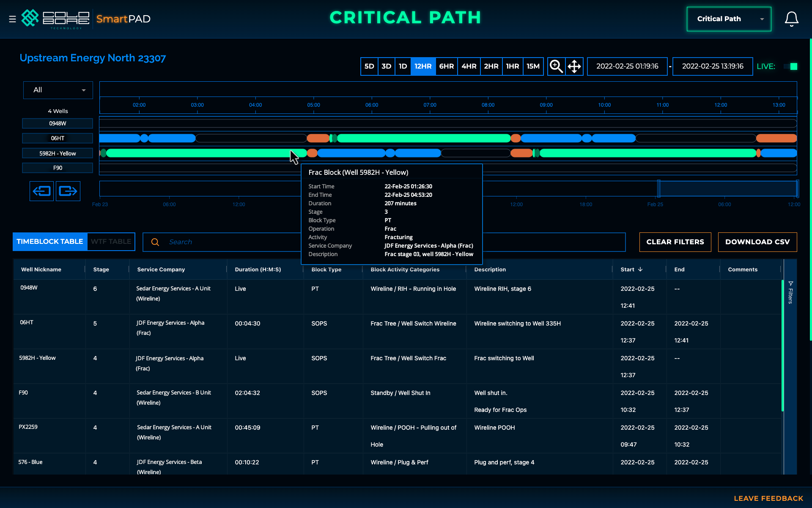This screenshot has height=508, width=812.
Task: Open the Filters side panel
Action: pos(790,292)
